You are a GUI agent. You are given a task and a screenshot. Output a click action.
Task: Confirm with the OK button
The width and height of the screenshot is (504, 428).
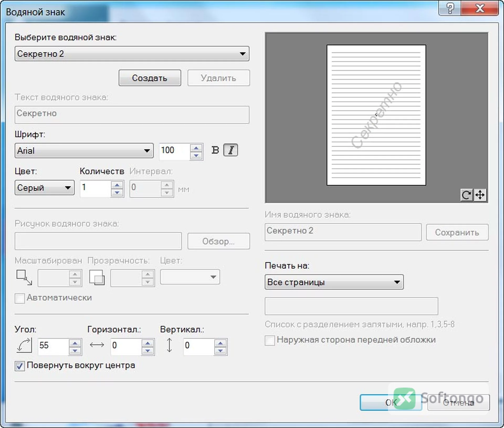391,402
